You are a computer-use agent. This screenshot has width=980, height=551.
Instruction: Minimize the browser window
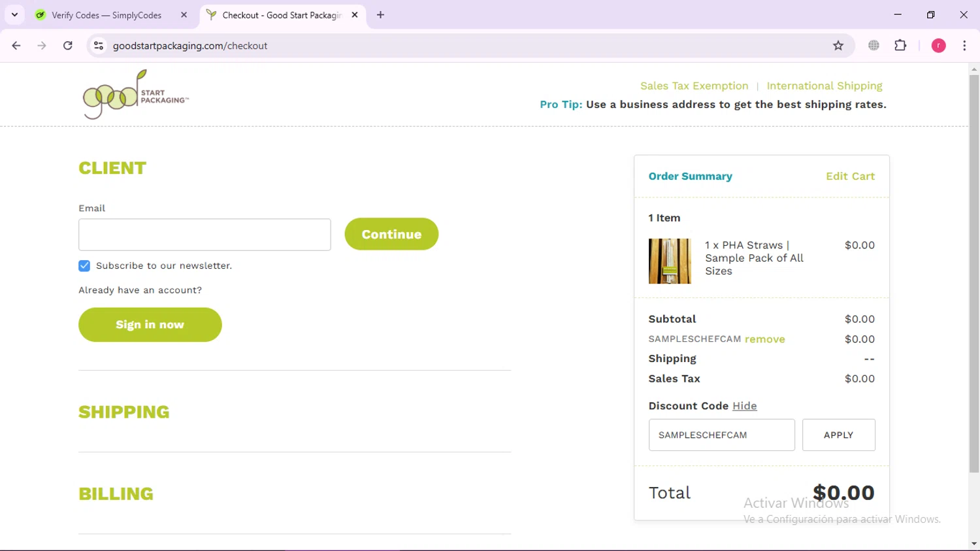898,14
